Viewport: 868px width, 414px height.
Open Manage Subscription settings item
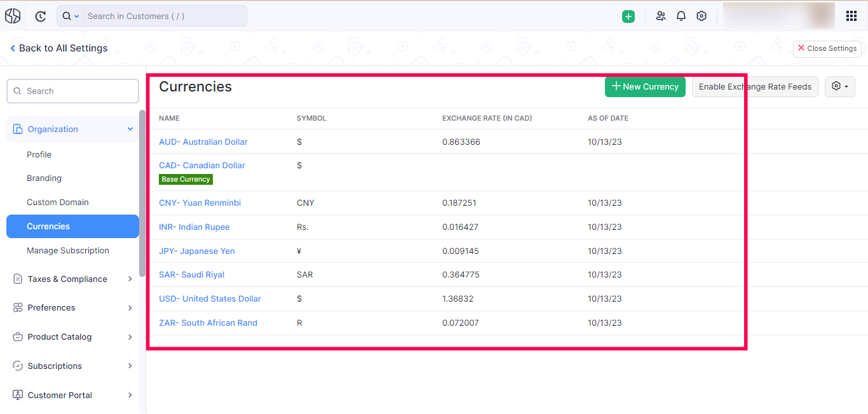tap(68, 251)
